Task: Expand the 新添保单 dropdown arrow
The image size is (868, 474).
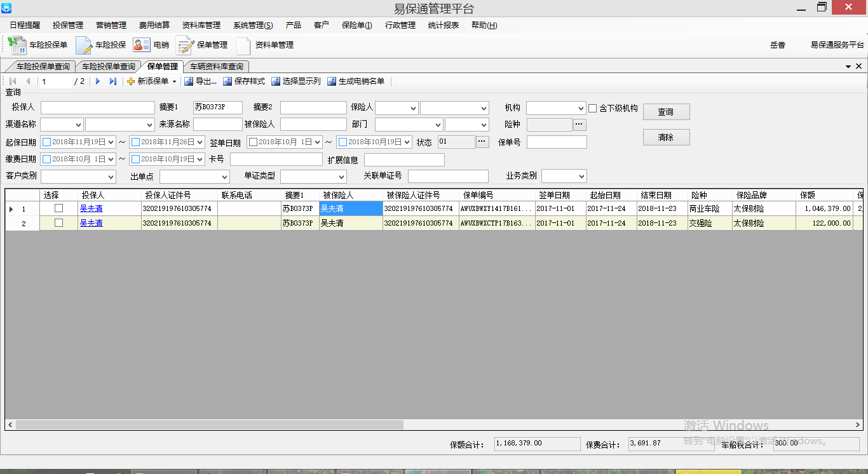Action: 174,82
